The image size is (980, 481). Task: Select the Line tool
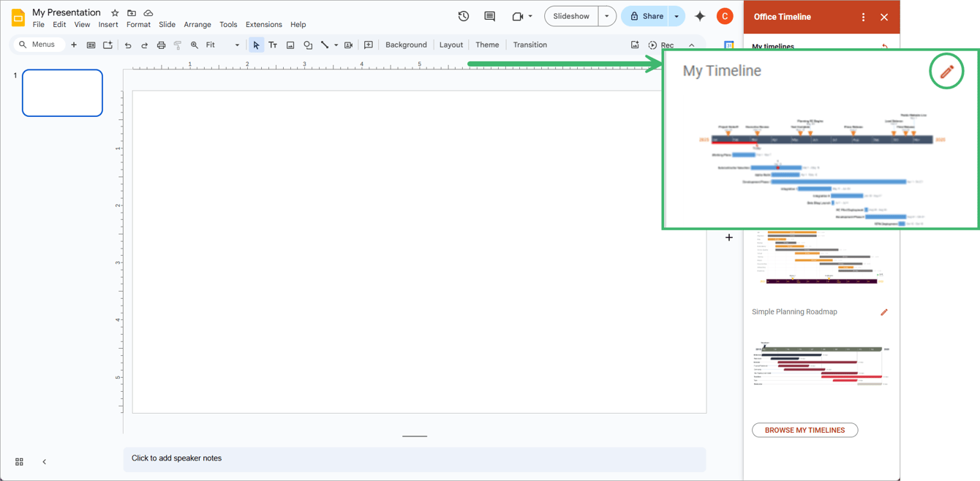(x=325, y=45)
